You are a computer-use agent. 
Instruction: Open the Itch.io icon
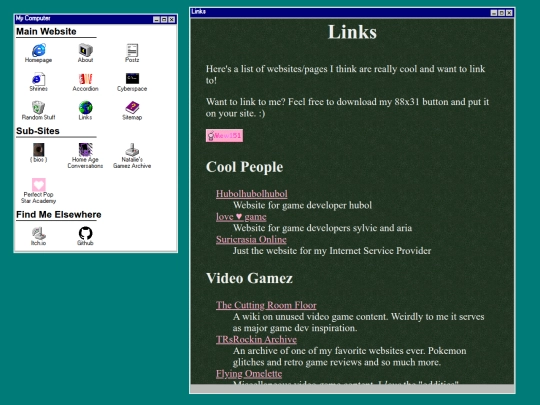pos(39,233)
